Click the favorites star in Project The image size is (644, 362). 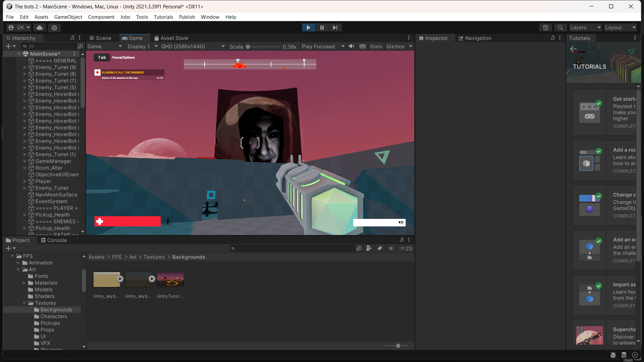[x=391, y=248]
